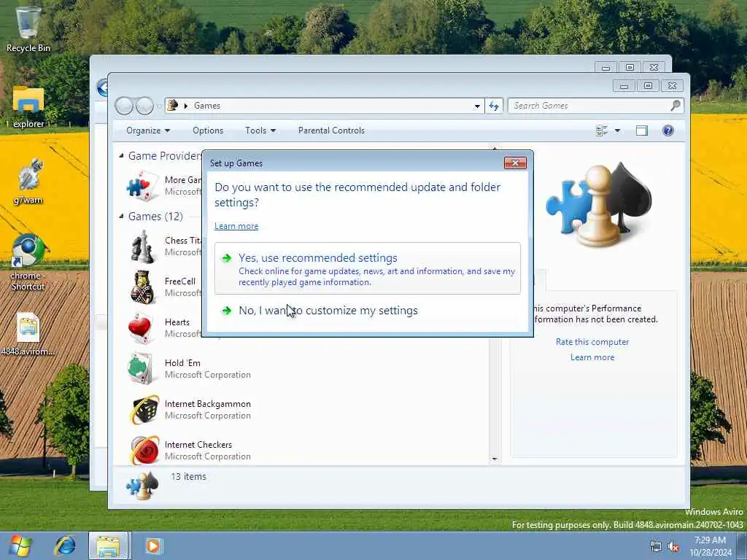747x560 pixels.
Task: Click the change view icon in toolbar
Action: [602, 131]
